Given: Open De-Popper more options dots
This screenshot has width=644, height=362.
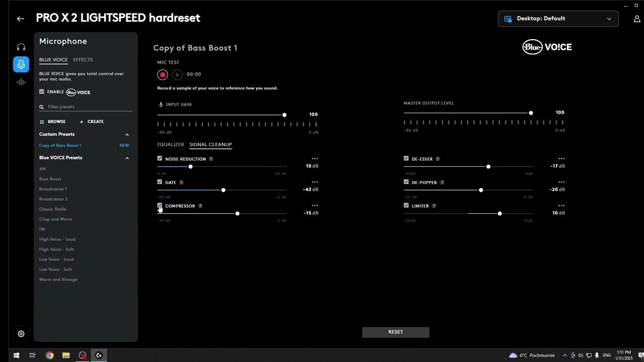Looking at the screenshot, I should click(561, 182).
